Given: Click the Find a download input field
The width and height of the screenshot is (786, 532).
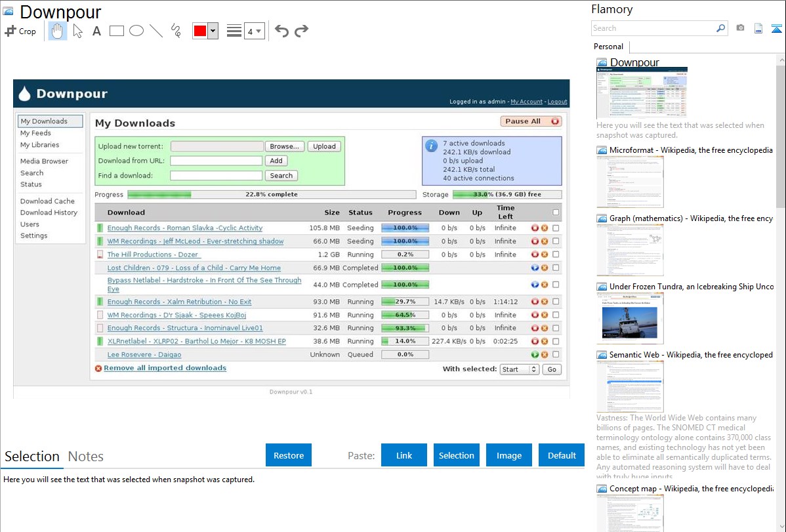Looking at the screenshot, I should click(216, 176).
